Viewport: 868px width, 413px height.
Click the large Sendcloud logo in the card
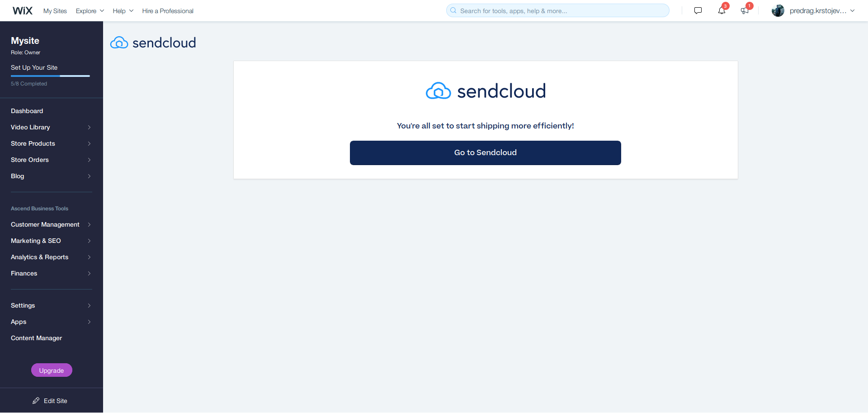[486, 91]
